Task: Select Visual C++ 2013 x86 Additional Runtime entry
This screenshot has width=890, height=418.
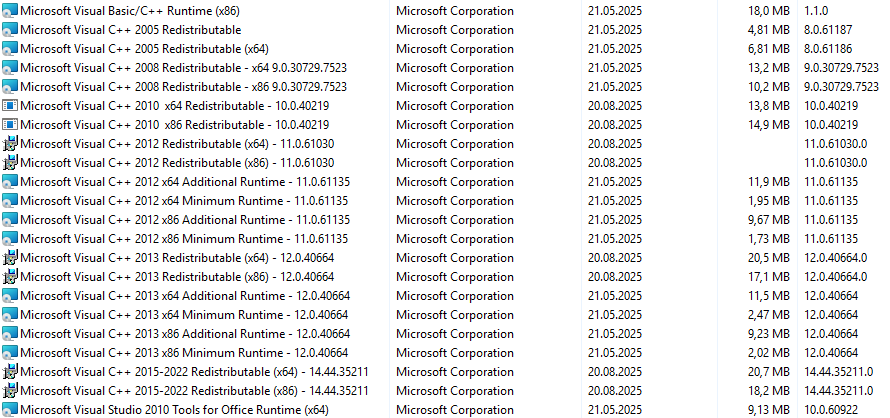Action: coord(185,333)
